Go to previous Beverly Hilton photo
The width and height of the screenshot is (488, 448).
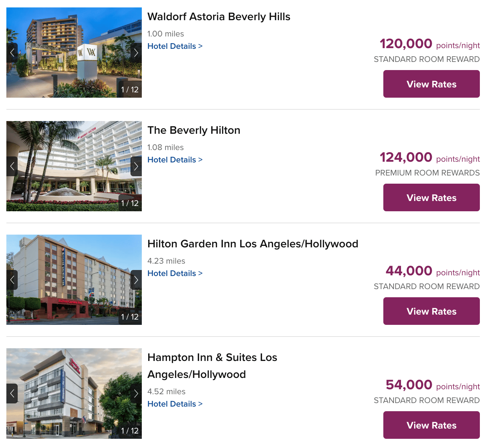pos(12,166)
